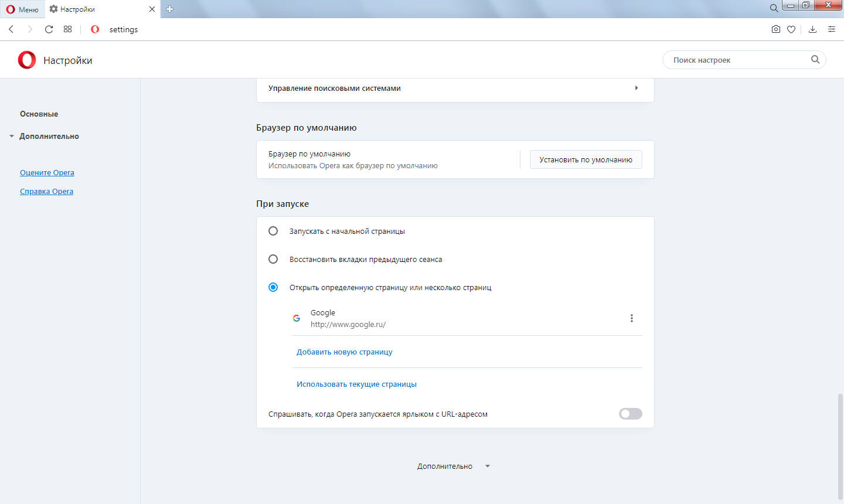Close the Настройки tab
This screenshot has height=504, width=844.
pos(152,9)
